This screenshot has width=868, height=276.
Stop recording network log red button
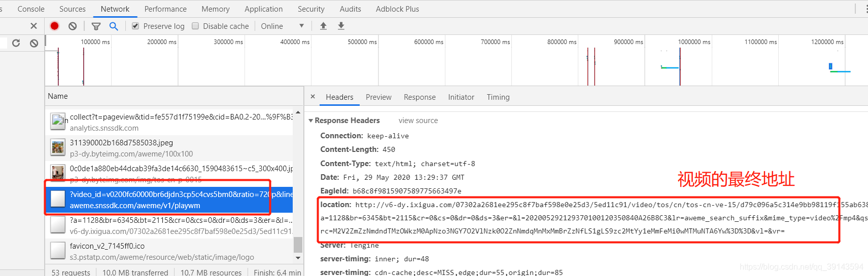[x=54, y=26]
